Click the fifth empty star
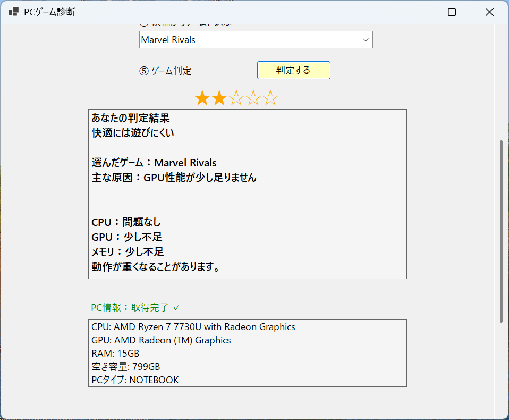 [x=270, y=98]
